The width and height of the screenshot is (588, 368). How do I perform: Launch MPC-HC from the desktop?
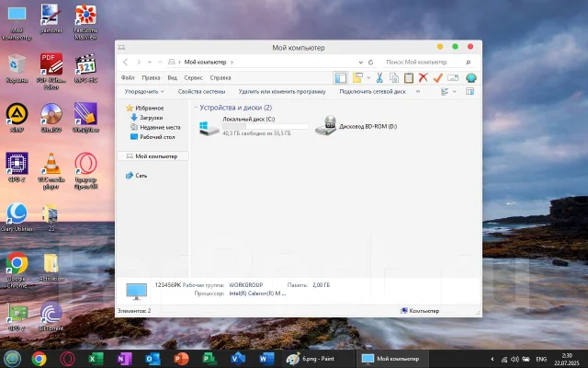[x=85, y=69]
